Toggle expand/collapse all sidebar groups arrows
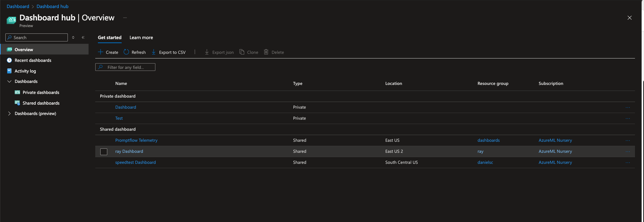 73,37
